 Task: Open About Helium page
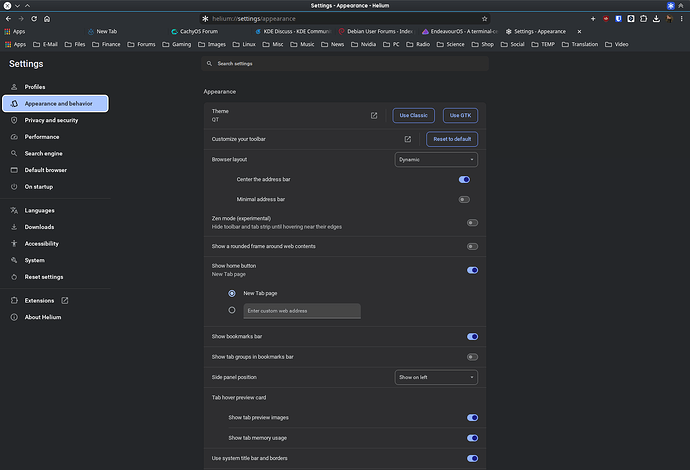55,317
